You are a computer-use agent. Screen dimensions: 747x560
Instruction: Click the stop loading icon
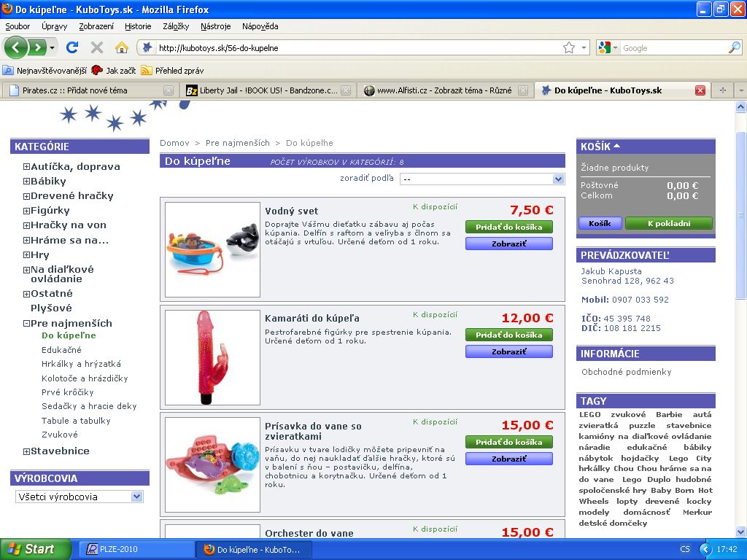click(96, 48)
